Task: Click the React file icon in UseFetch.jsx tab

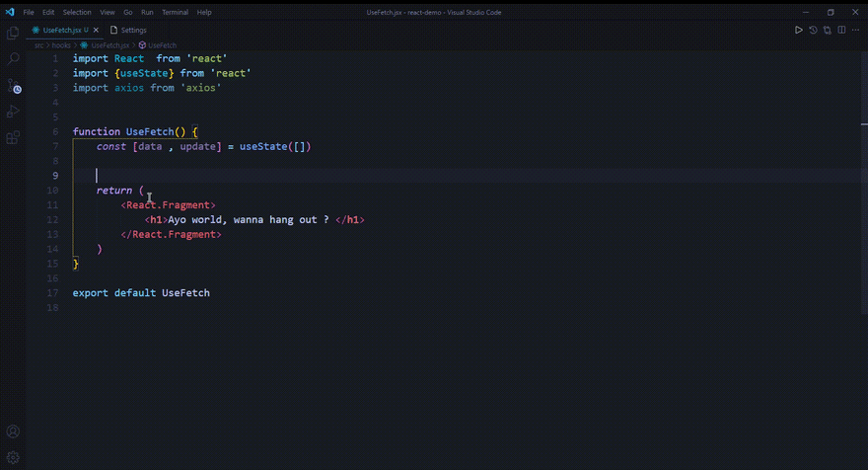Action: tap(36, 30)
